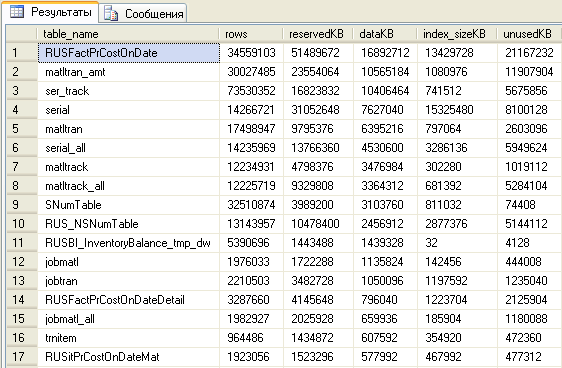The width and height of the screenshot is (562, 368).
Task: Select dataKB value 1050096
Action: point(385,281)
